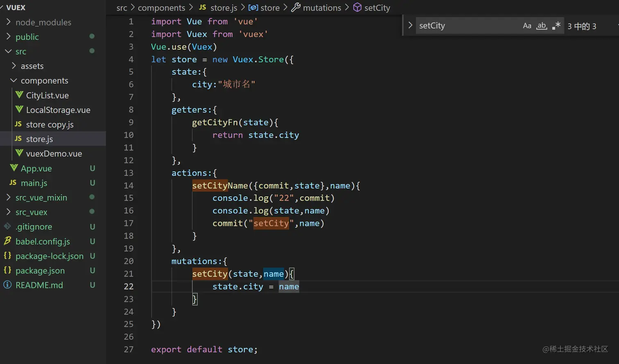619x364 pixels.
Task: Click 'getCityFn' in the code
Action: tap(215, 122)
